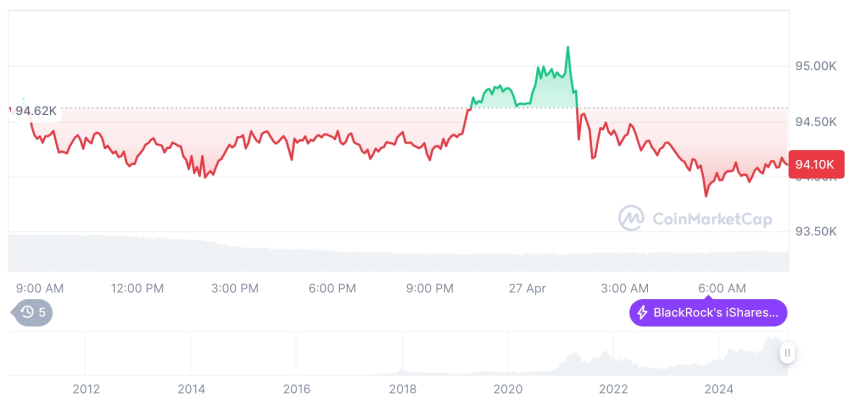Click the 95.00K price axis label
The height and width of the screenshot is (401, 860).
[x=814, y=66]
